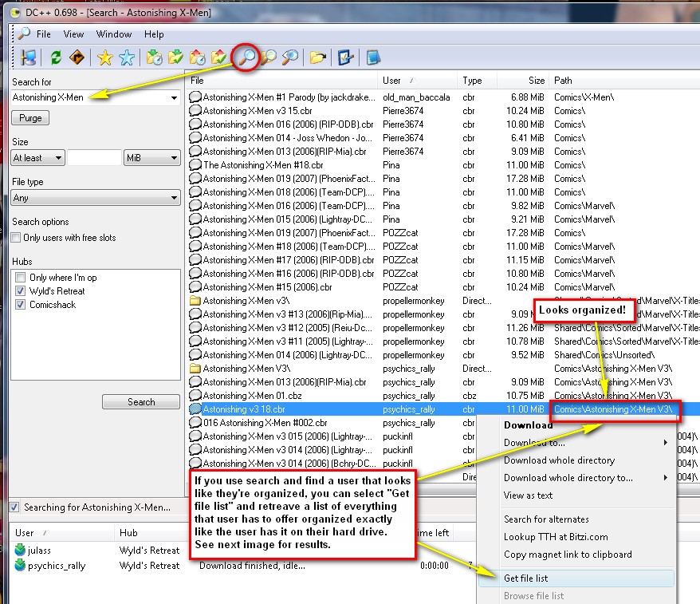Image resolution: width=700 pixels, height=604 pixels.
Task: Open the MiB size unit dropdown
Action: tap(151, 158)
